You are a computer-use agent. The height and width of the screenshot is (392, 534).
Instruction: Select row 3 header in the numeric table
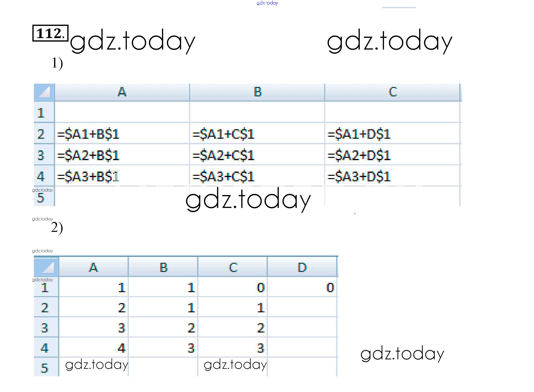(45, 327)
